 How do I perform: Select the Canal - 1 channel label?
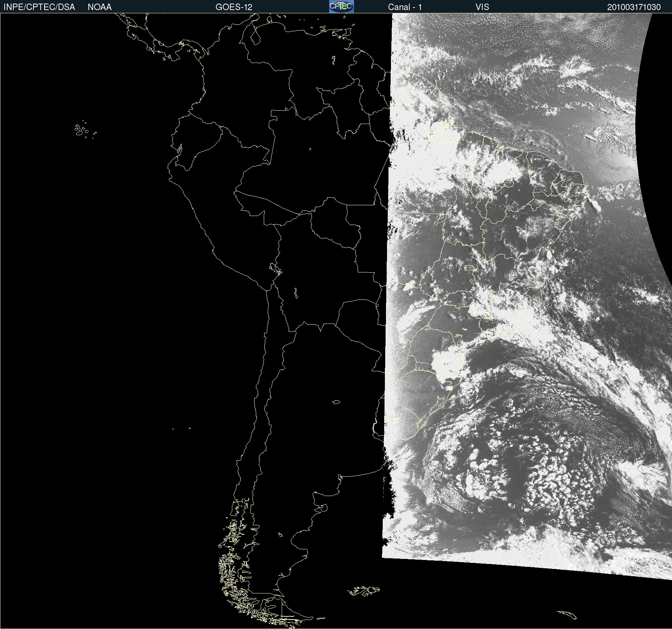(405, 7)
